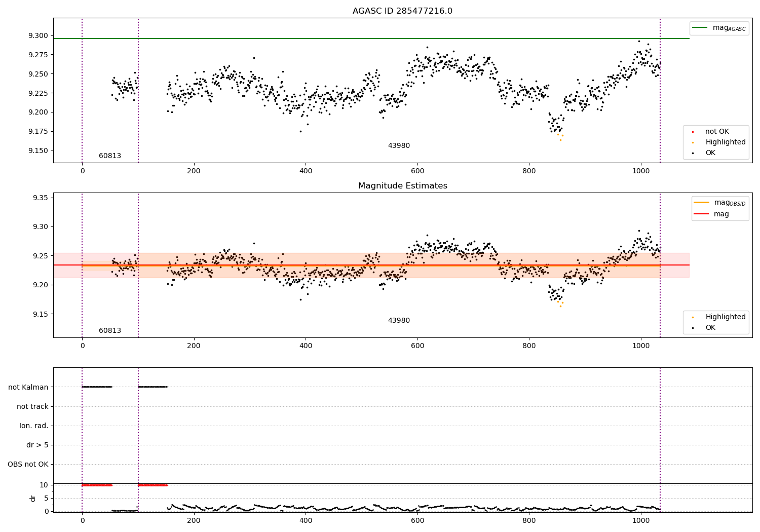Screen dimensions: 760x532
Task: Click the "400" x-tick under the bottom dr plot
Action: pyautogui.click(x=306, y=520)
